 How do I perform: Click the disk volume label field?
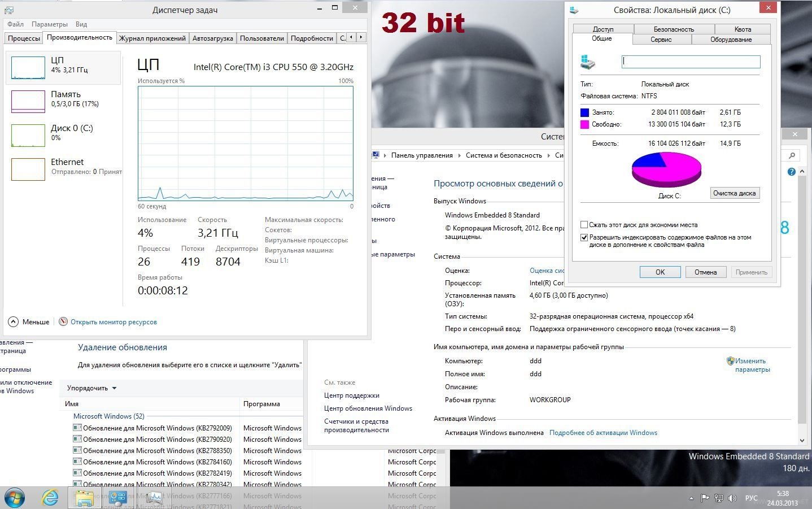tap(691, 62)
